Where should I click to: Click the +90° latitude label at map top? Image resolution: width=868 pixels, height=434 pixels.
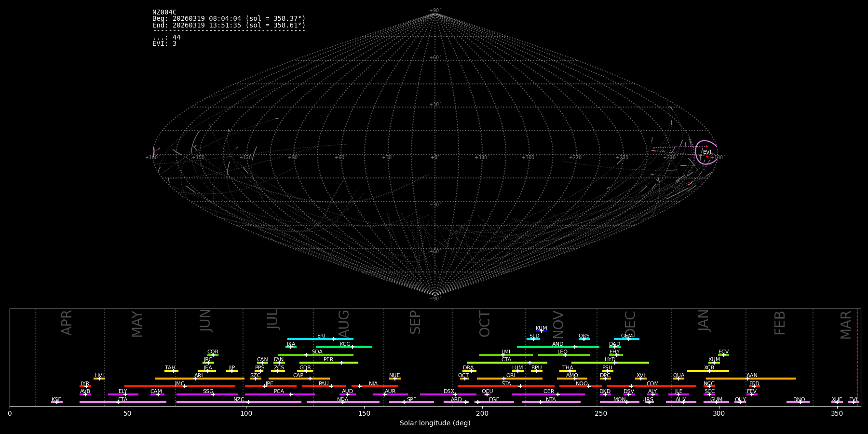(435, 10)
